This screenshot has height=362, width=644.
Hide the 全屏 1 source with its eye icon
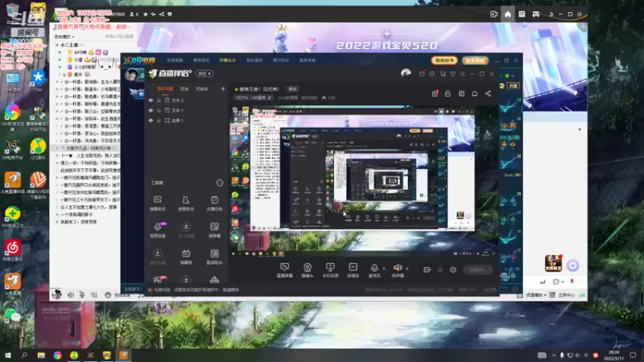pyautogui.click(x=151, y=120)
